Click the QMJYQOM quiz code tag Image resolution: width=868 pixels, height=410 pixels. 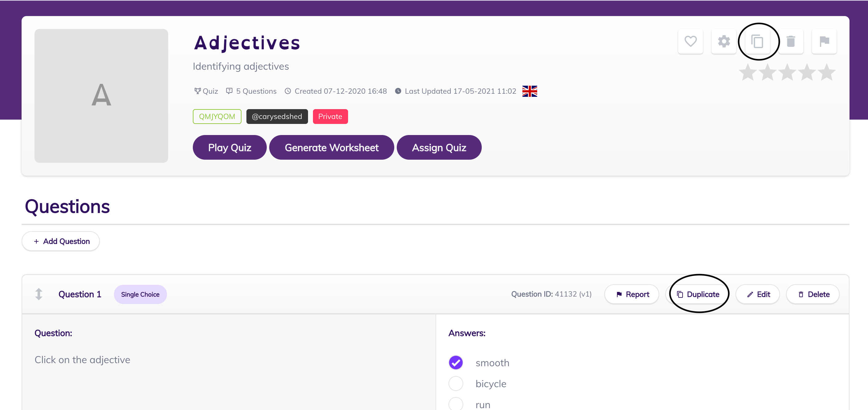coord(217,116)
